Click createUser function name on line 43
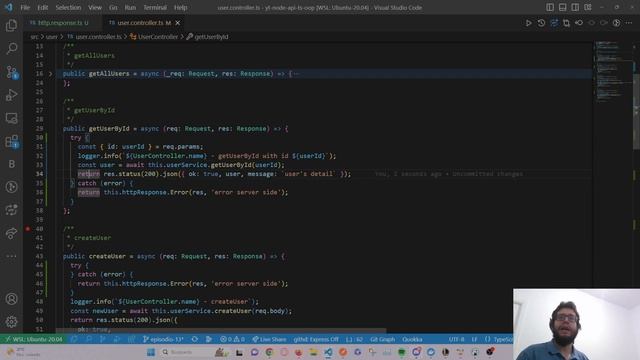 (x=107, y=256)
